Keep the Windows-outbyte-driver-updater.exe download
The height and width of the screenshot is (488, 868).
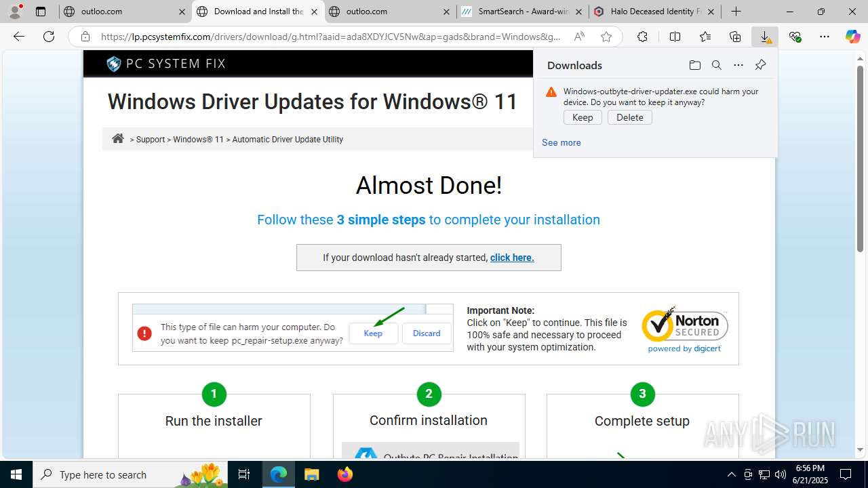[583, 117]
